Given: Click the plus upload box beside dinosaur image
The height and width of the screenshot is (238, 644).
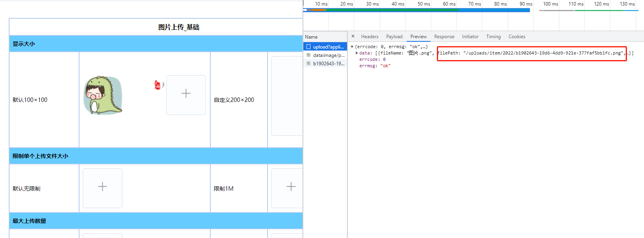Looking at the screenshot, I should click(x=186, y=95).
